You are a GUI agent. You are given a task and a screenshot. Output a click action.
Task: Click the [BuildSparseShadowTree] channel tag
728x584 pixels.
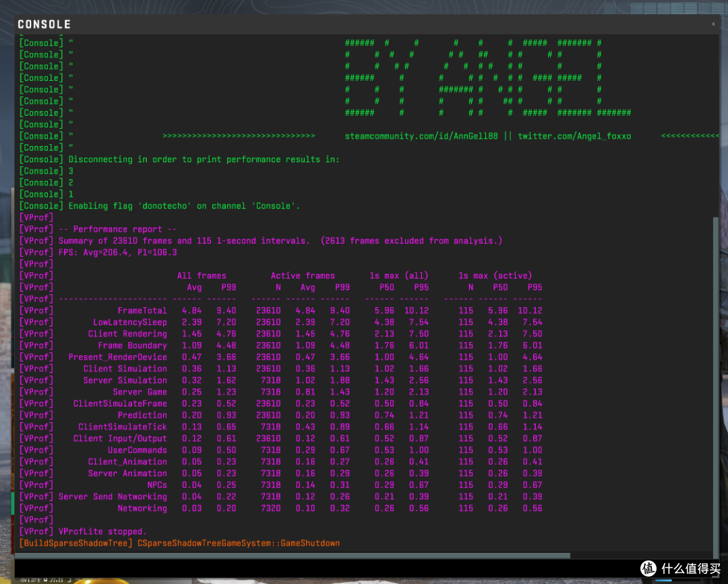coord(75,543)
